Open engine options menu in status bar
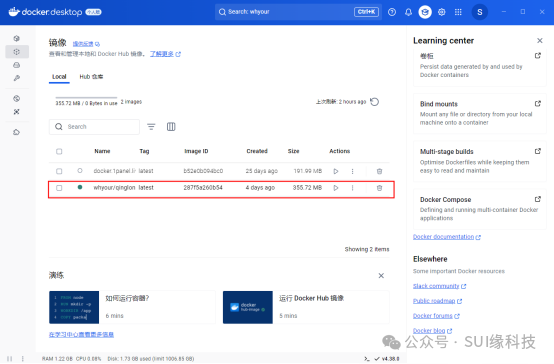 [x=23, y=359]
